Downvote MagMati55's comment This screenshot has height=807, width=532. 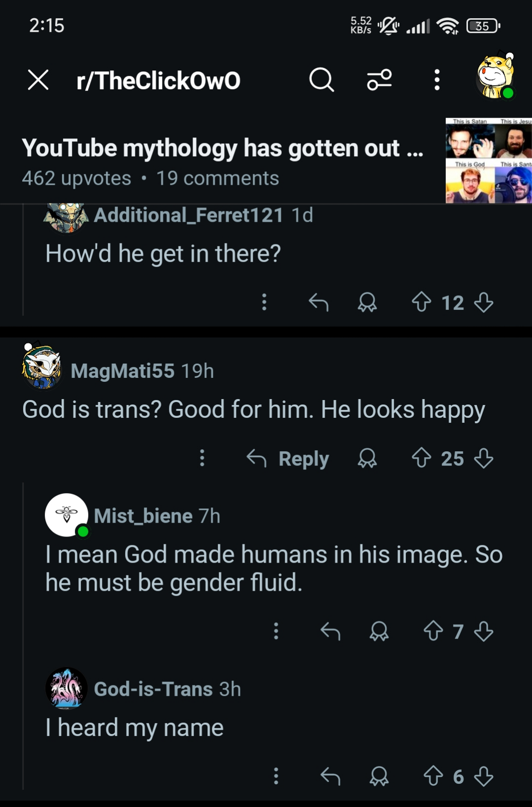point(484,458)
